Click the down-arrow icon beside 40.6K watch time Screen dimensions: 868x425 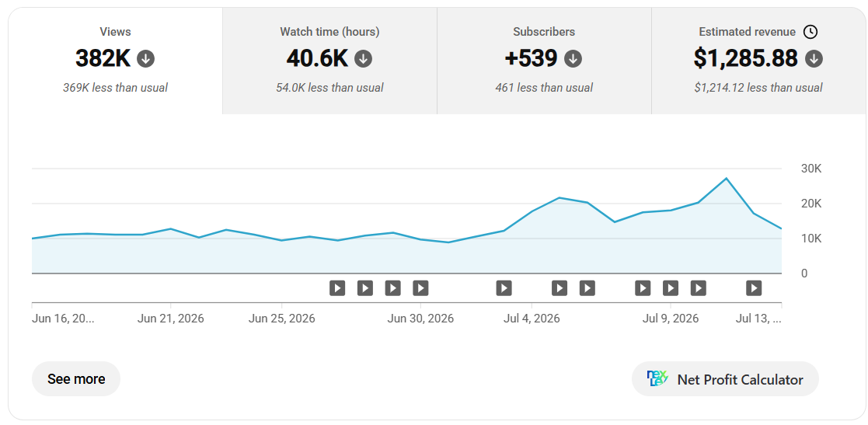363,58
